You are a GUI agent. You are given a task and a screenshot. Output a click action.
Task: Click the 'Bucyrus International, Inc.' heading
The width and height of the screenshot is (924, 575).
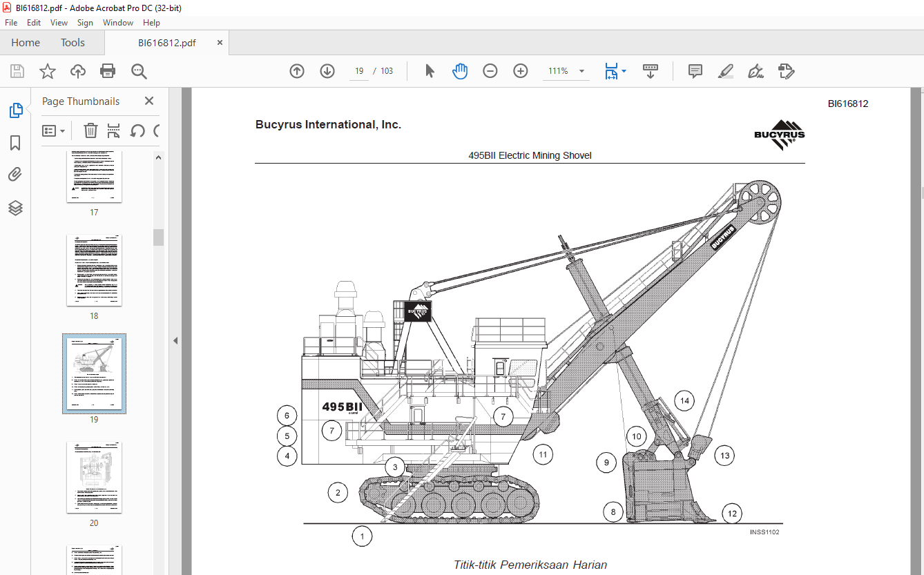328,125
